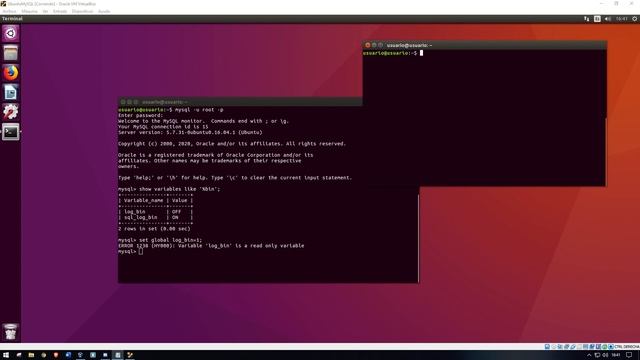
Task: Click the '2 rows in set' result line
Action: click(x=154, y=229)
